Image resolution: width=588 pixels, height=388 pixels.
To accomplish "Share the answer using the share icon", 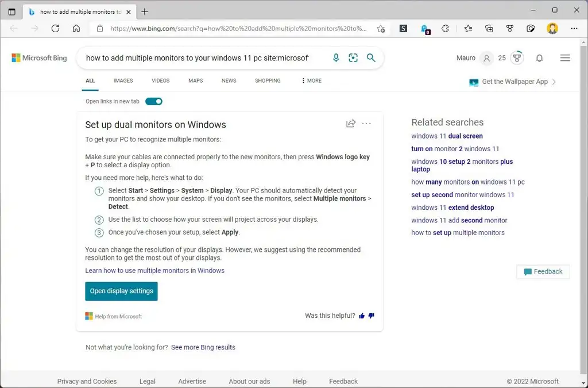I will click(x=350, y=123).
